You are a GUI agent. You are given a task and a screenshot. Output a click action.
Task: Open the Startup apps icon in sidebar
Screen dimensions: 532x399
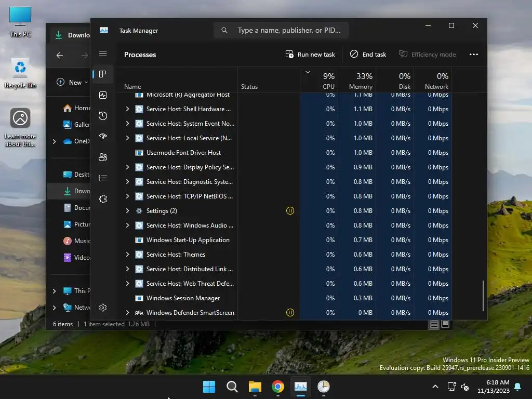tap(103, 137)
